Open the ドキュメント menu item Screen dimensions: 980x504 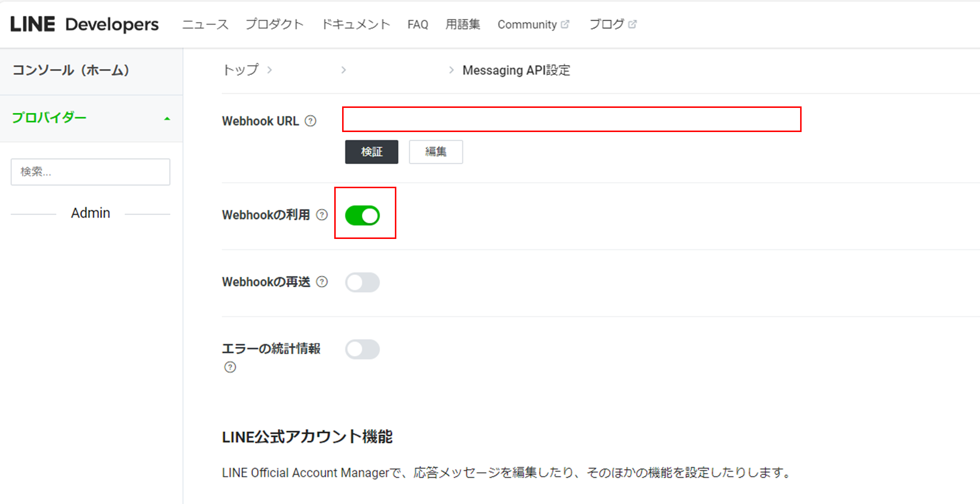click(x=355, y=24)
